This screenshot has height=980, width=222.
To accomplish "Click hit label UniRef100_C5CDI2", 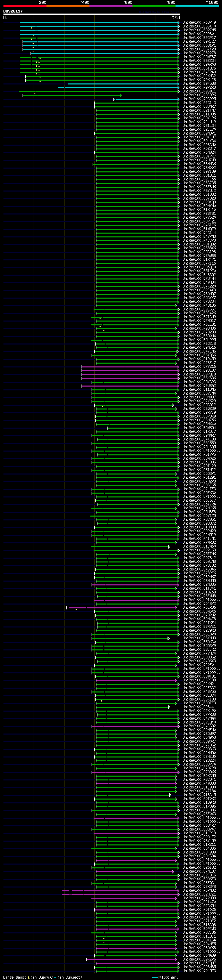I will coord(199,405).
